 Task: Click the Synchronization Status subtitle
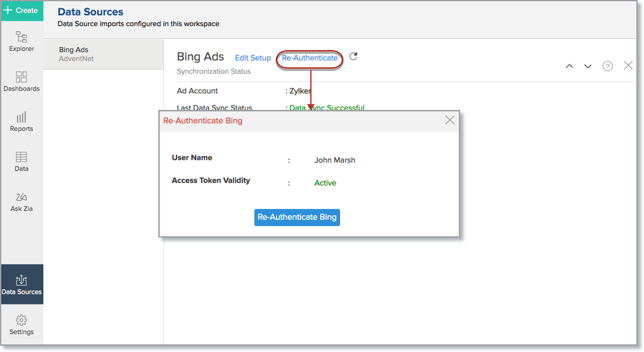[x=214, y=71]
